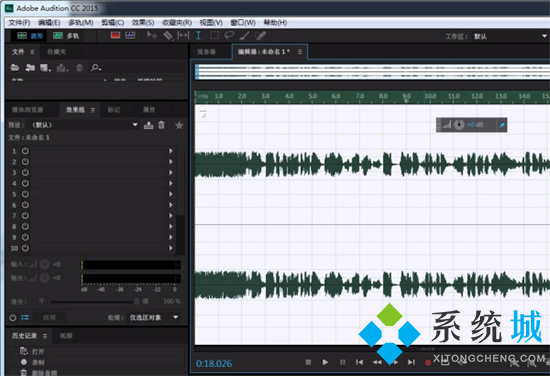Toggle power for effect slot 6

pyautogui.click(x=25, y=205)
